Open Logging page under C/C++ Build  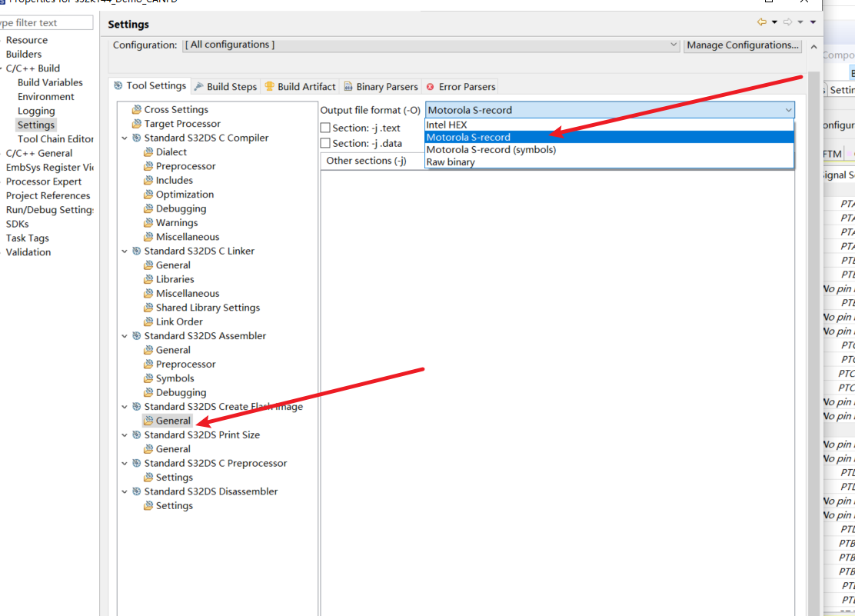click(36, 111)
